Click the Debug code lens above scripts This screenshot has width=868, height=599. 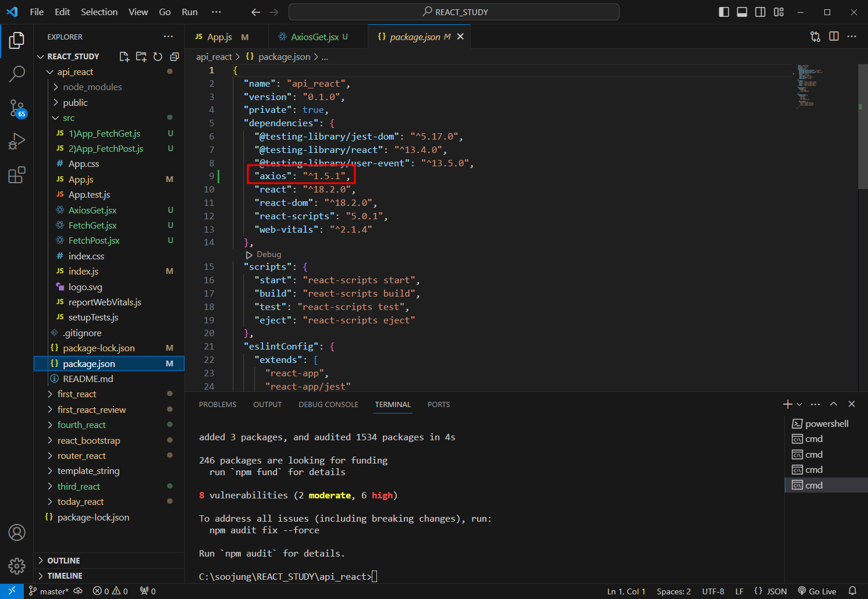pyautogui.click(x=269, y=254)
